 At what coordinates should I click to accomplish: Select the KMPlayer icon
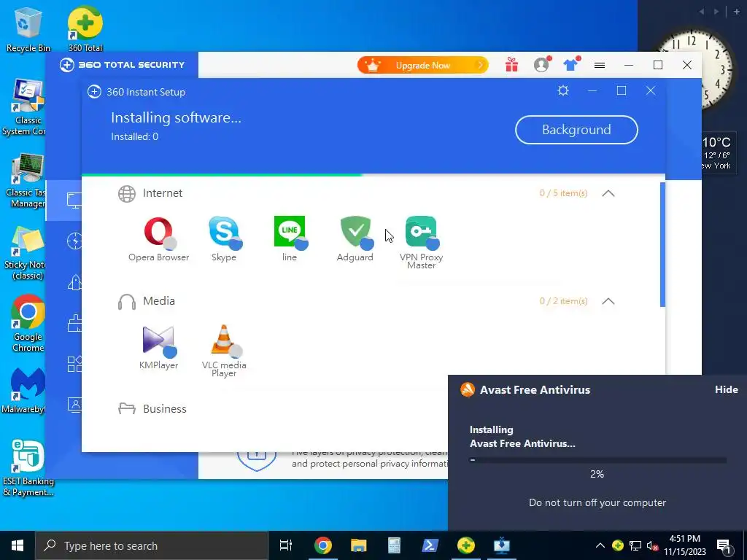159,341
